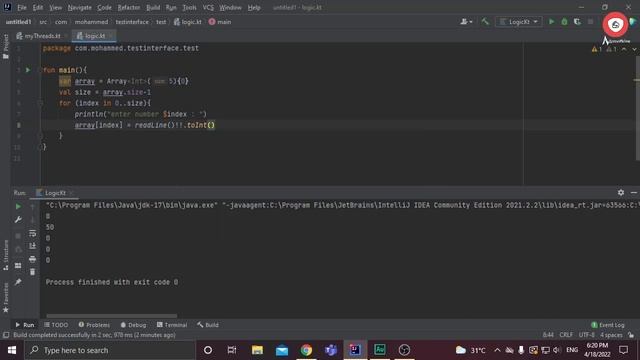The width and height of the screenshot is (640, 360).
Task: Change 4 spaces indent setting
Action: (611, 335)
